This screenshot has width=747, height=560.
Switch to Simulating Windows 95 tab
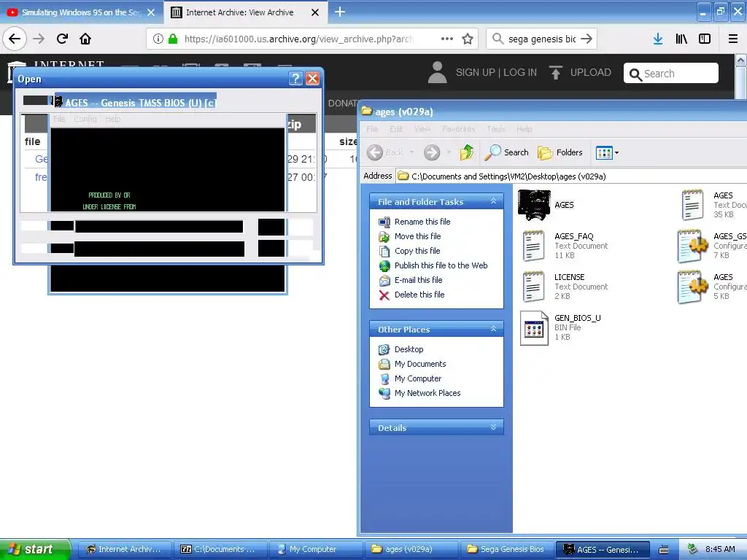tap(81, 12)
